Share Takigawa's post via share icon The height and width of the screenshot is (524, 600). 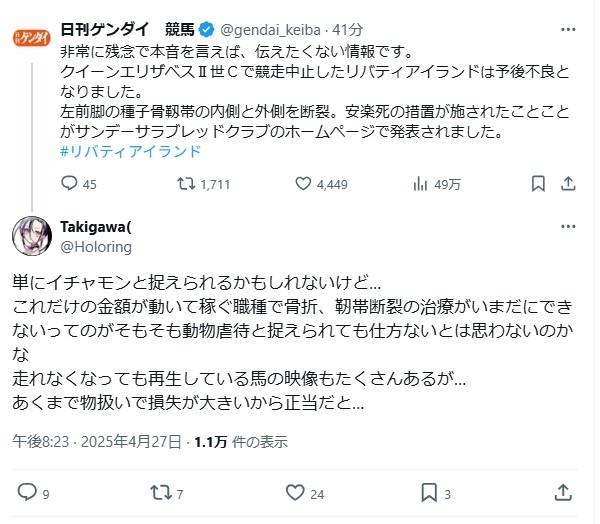(x=562, y=492)
